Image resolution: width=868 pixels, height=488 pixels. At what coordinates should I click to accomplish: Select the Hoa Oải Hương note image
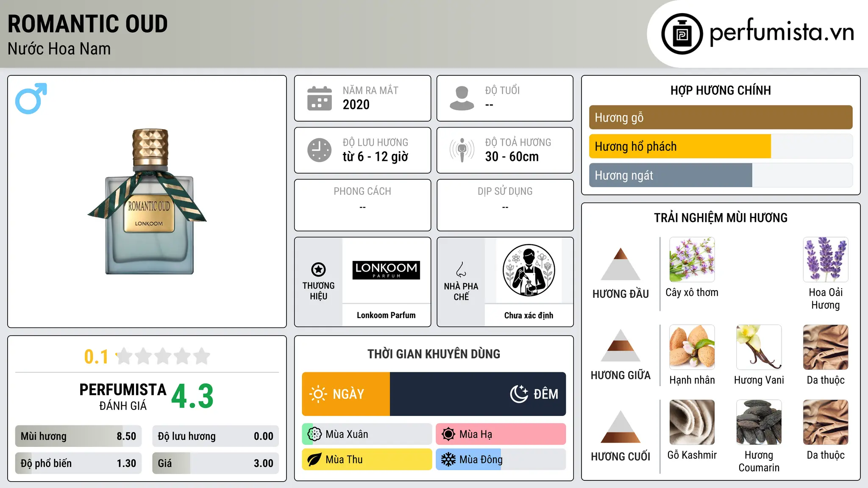(826, 260)
